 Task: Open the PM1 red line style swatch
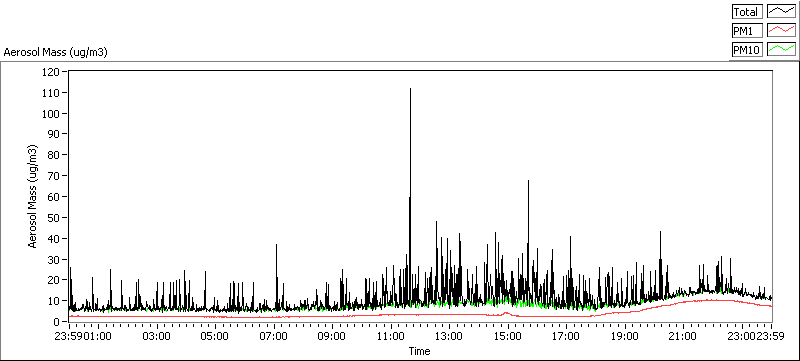(781, 30)
